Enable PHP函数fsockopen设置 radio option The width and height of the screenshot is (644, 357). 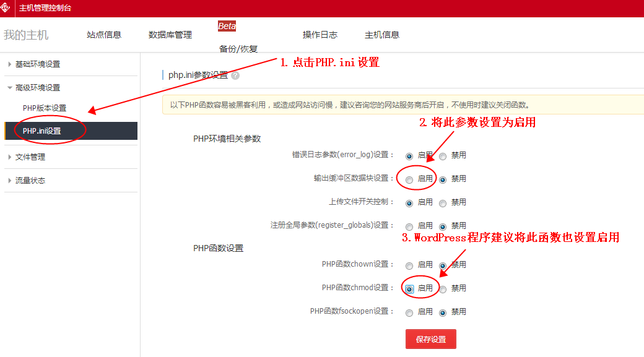(x=409, y=312)
